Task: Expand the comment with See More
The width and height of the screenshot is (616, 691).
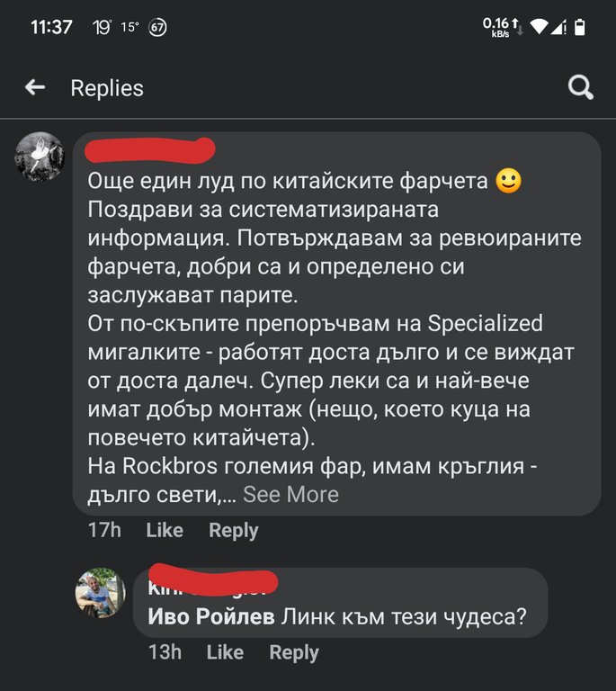Action: tap(290, 494)
